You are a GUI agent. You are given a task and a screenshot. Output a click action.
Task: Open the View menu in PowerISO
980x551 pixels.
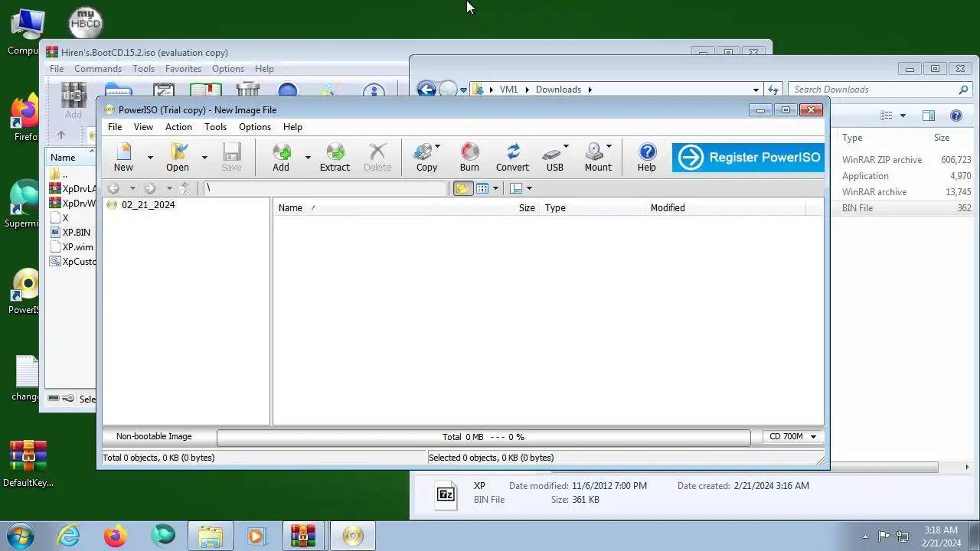coord(143,127)
